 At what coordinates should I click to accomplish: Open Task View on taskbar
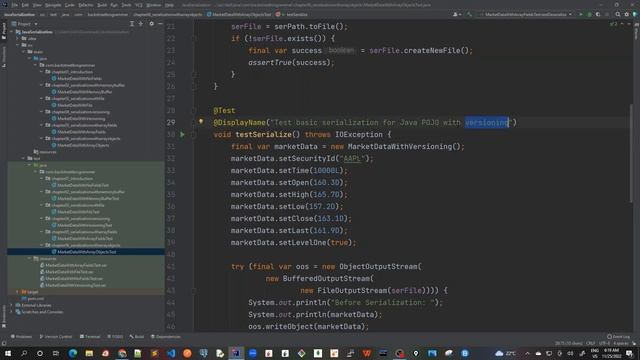coord(56,353)
